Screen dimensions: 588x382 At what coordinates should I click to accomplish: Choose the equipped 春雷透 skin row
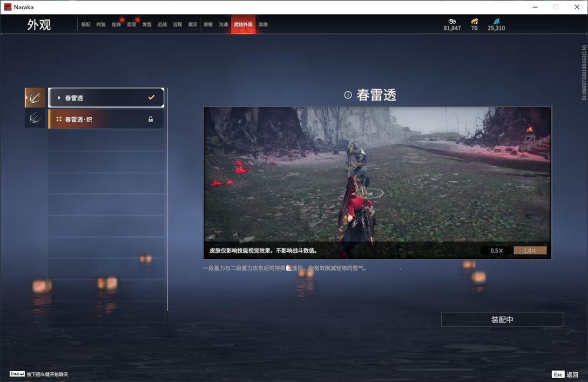tap(106, 98)
